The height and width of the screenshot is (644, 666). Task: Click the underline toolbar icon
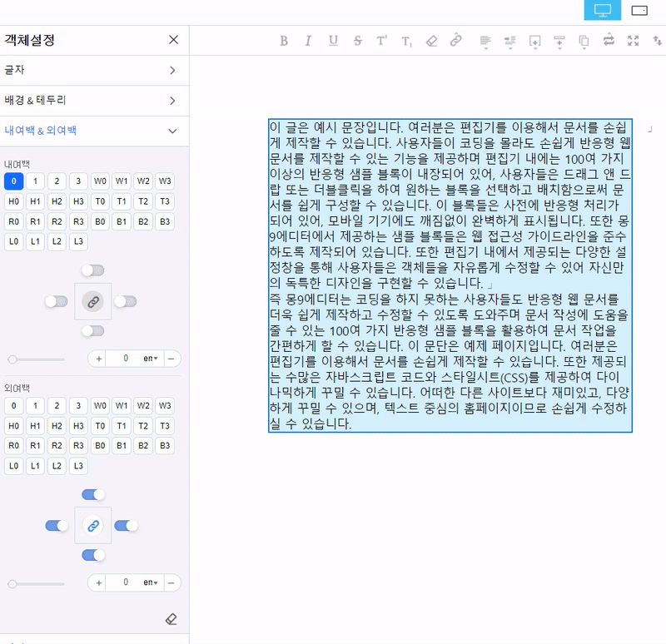click(333, 40)
